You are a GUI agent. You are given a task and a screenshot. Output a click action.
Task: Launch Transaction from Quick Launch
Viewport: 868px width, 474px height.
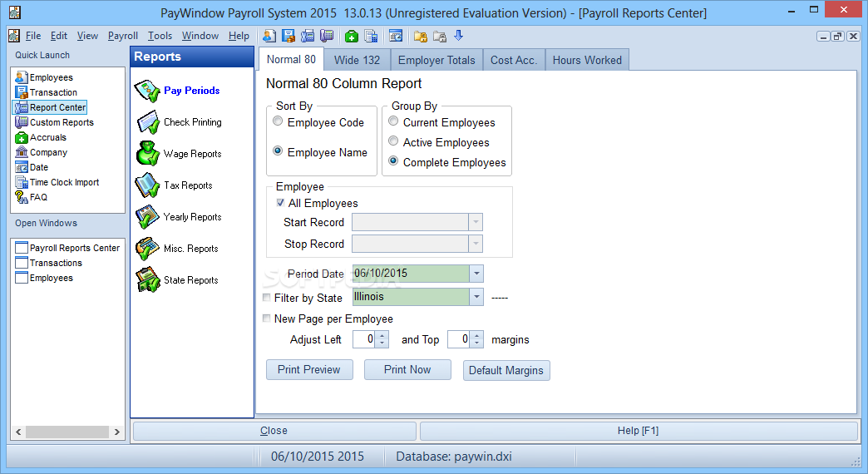47,92
